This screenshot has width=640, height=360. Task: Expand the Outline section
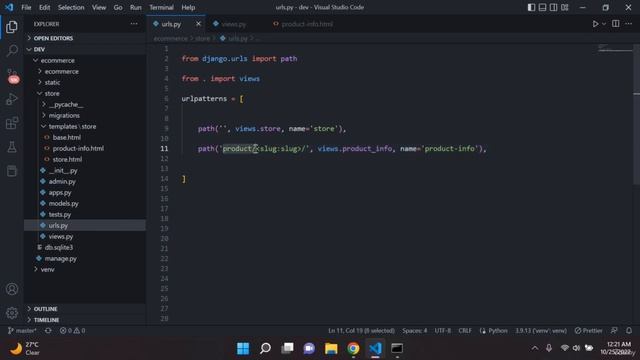85,309
